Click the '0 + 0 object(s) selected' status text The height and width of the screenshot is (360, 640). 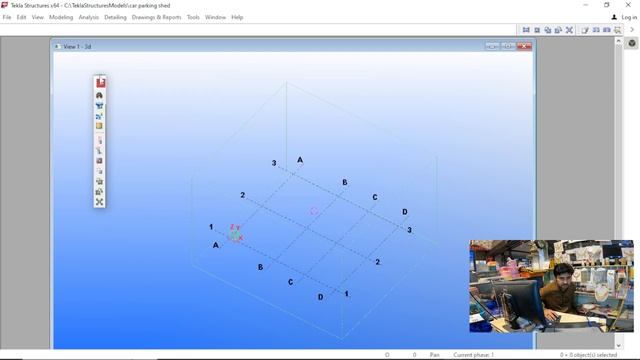coord(588,355)
